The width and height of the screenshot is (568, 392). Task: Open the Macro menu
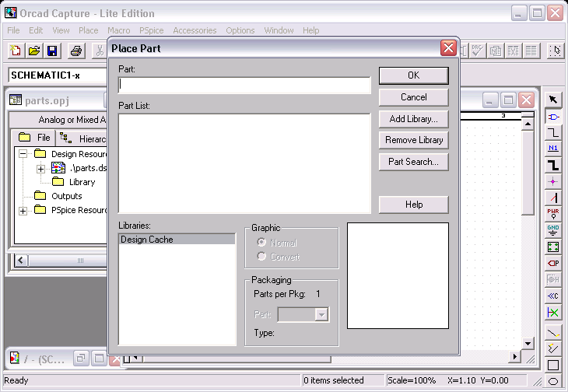119,30
